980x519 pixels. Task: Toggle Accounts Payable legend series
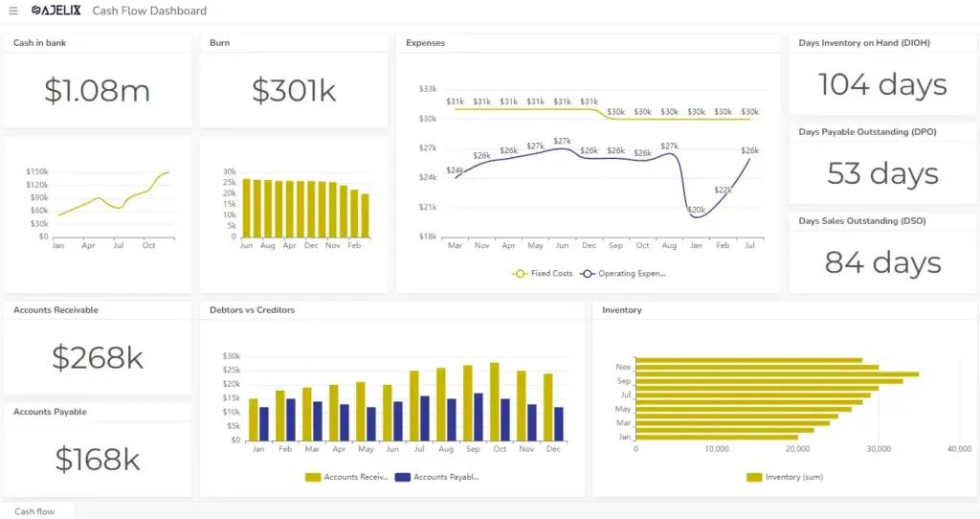click(437, 477)
